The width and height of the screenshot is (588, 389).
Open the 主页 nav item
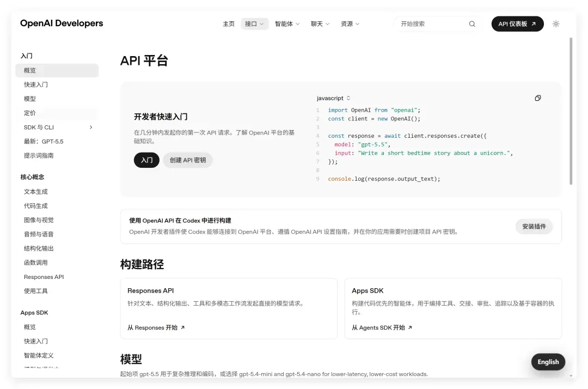point(228,24)
